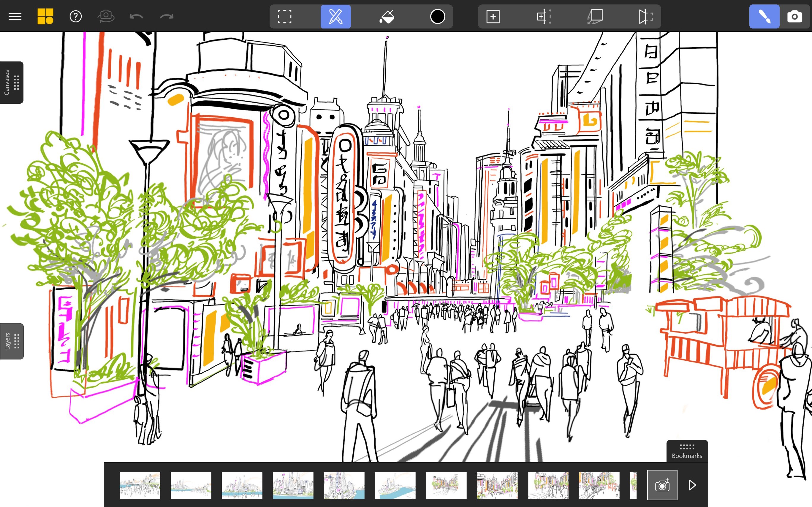Image resolution: width=812 pixels, height=507 pixels.
Task: Toggle the rotate view tool
Action: point(106,16)
